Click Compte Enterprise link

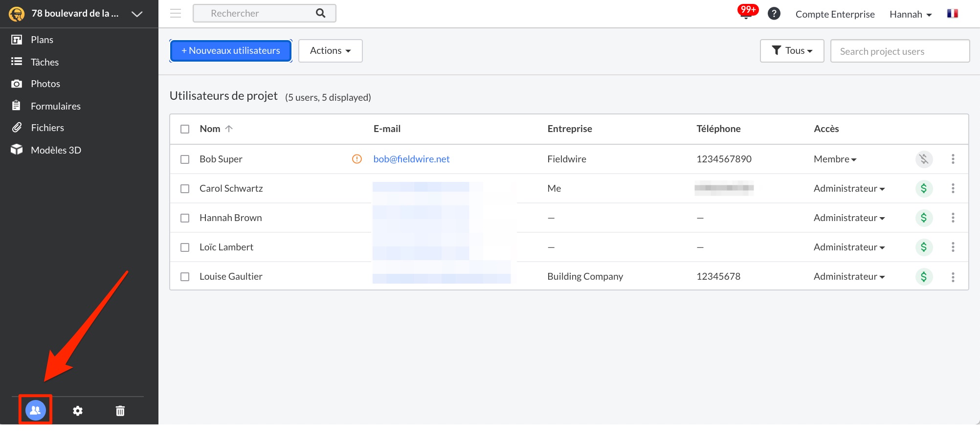(x=835, y=14)
